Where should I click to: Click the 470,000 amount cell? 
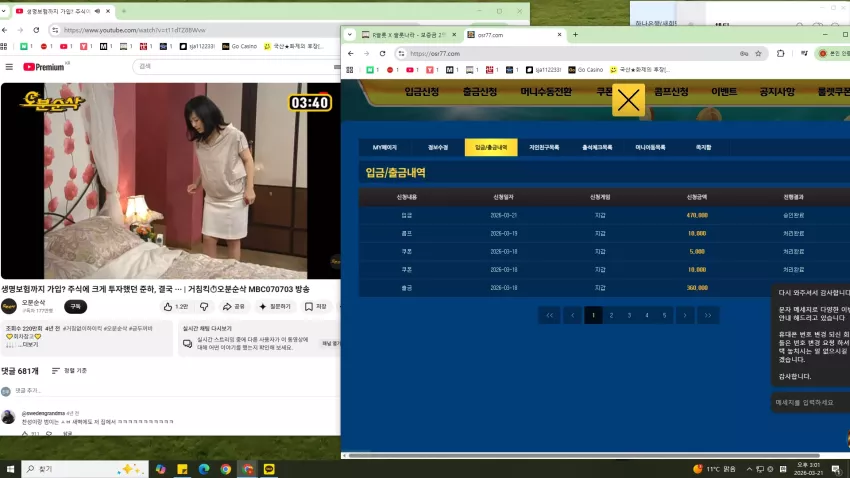pos(697,216)
